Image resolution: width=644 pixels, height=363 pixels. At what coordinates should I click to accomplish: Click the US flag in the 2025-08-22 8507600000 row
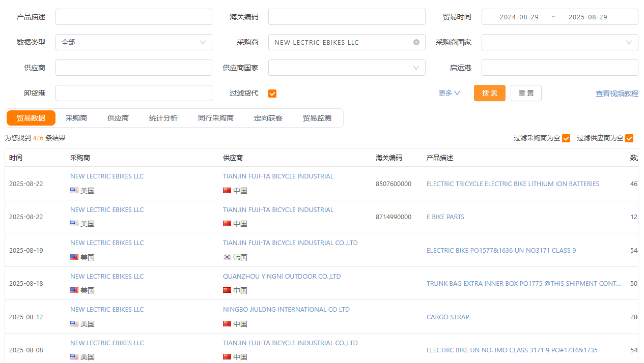(x=74, y=191)
